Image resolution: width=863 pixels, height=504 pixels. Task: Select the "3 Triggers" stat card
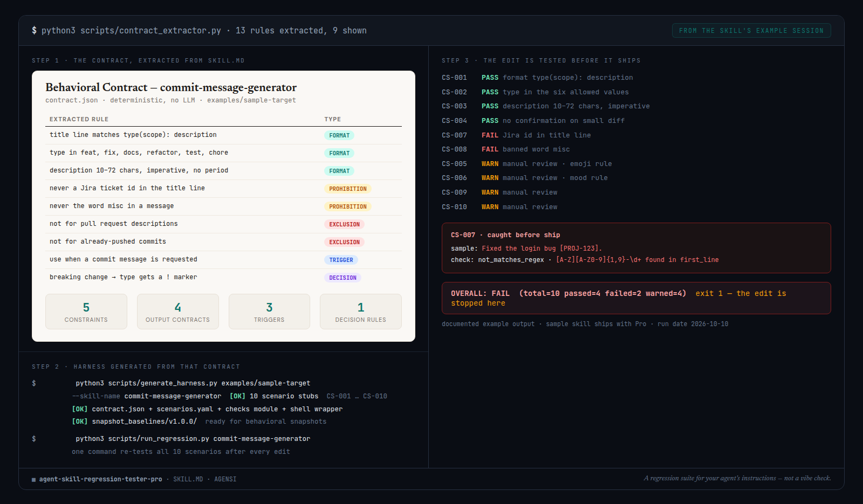point(269,312)
